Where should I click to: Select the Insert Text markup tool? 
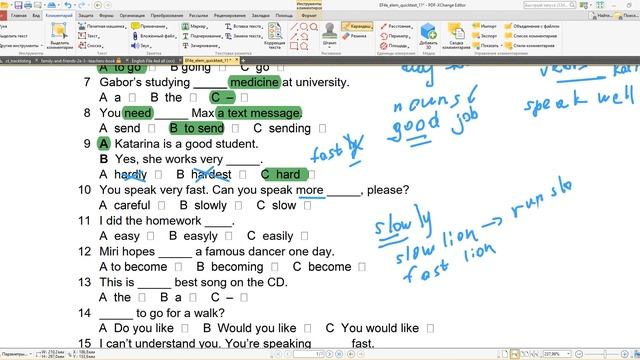pyautogui.click(x=244, y=26)
